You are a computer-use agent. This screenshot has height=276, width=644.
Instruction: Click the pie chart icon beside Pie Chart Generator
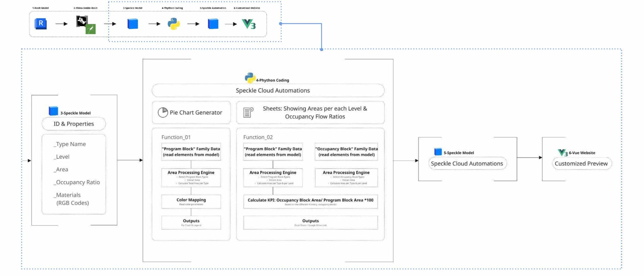click(163, 112)
